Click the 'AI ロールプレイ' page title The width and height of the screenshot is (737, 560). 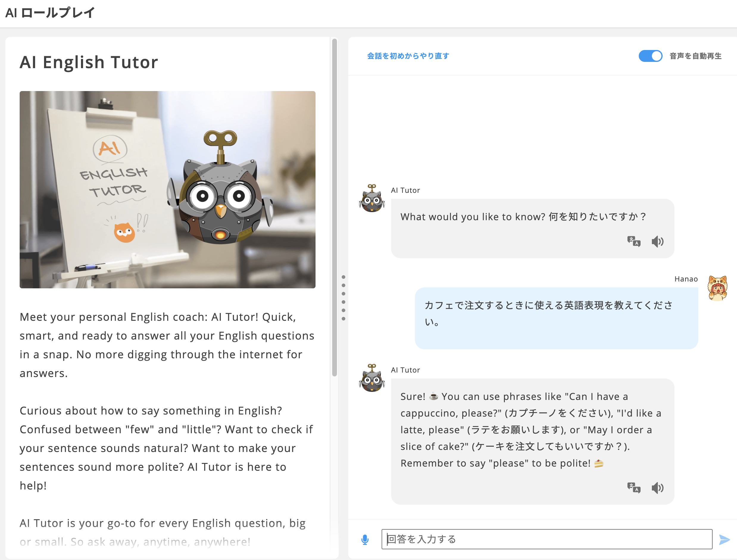[50, 13]
